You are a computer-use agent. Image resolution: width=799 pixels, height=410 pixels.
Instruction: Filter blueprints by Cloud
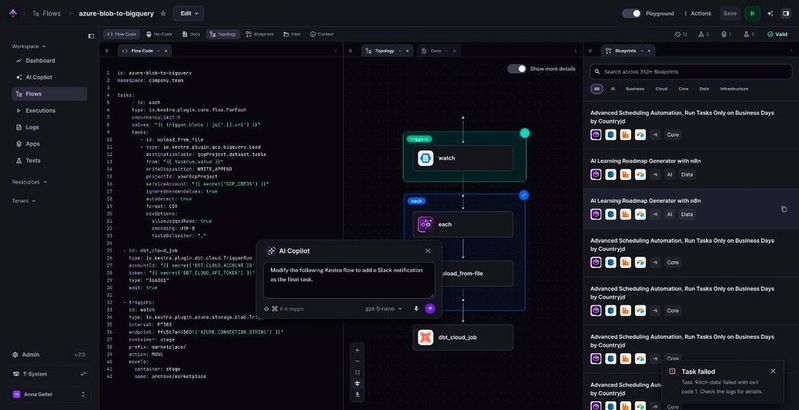661,89
